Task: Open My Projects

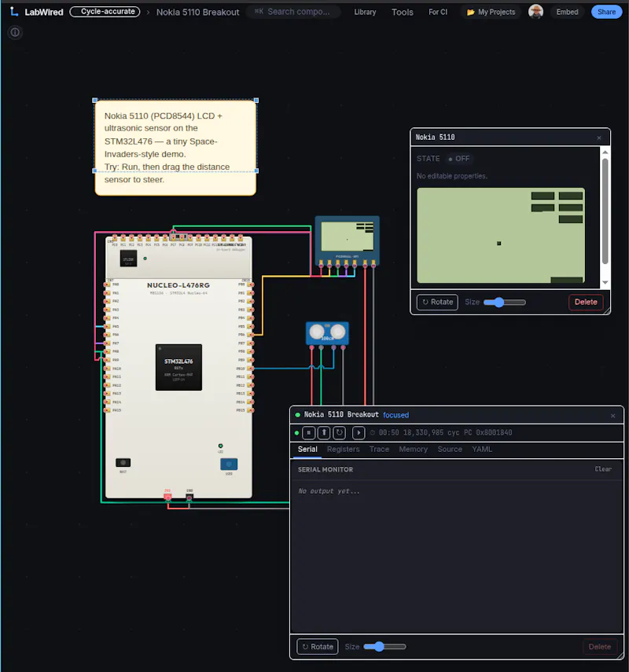Action: coord(491,12)
